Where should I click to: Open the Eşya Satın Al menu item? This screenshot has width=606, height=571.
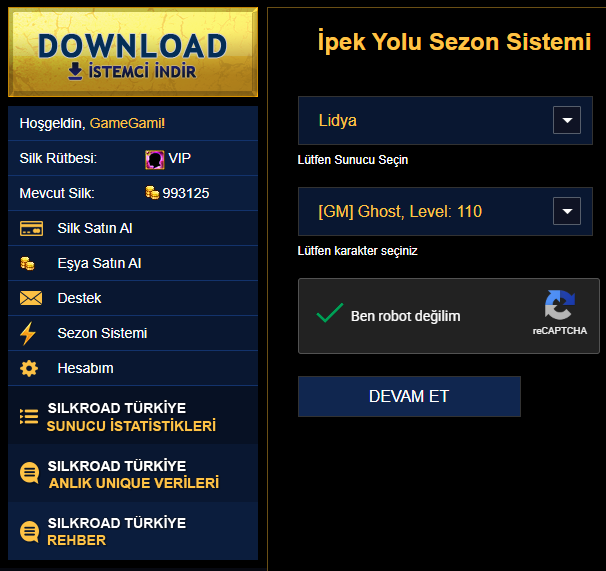click(133, 263)
